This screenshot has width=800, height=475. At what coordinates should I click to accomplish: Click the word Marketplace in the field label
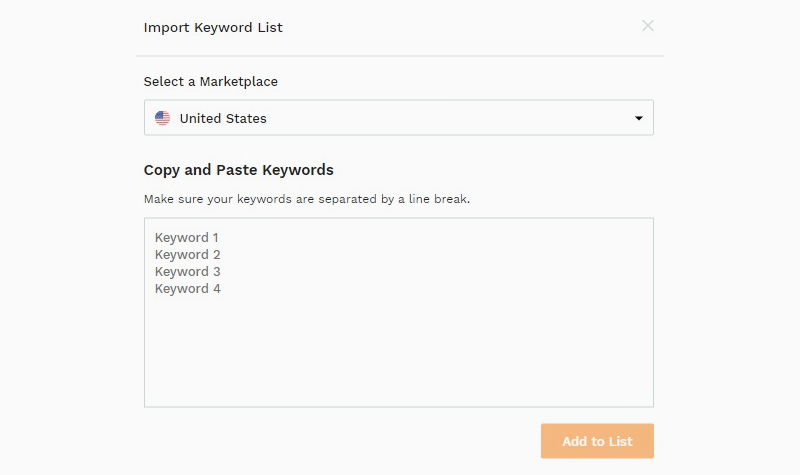click(240, 81)
